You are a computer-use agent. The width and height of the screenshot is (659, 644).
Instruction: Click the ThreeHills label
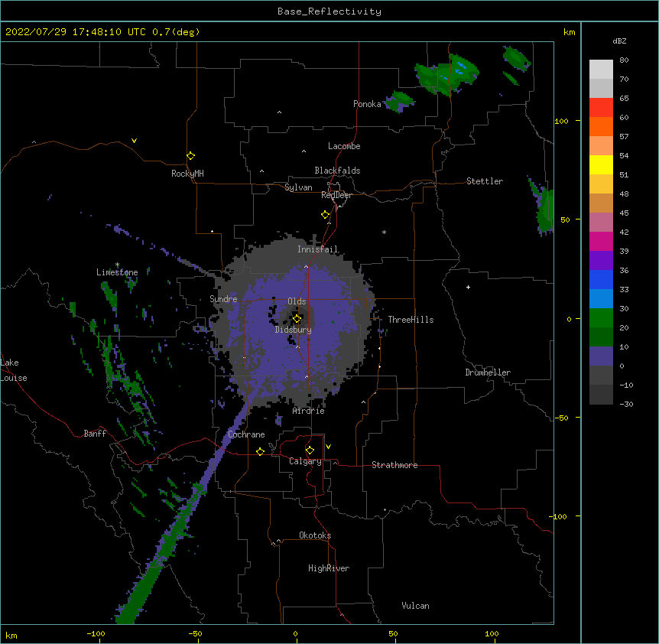point(411,320)
